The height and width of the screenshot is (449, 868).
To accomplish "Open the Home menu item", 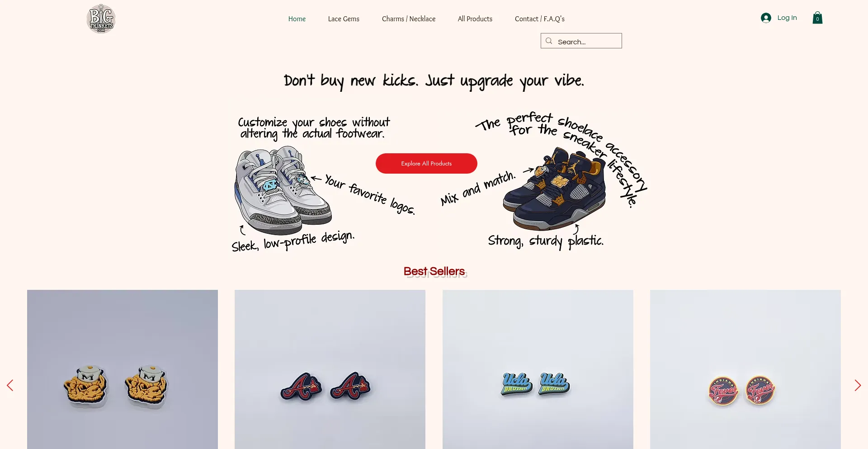I will pos(297,19).
